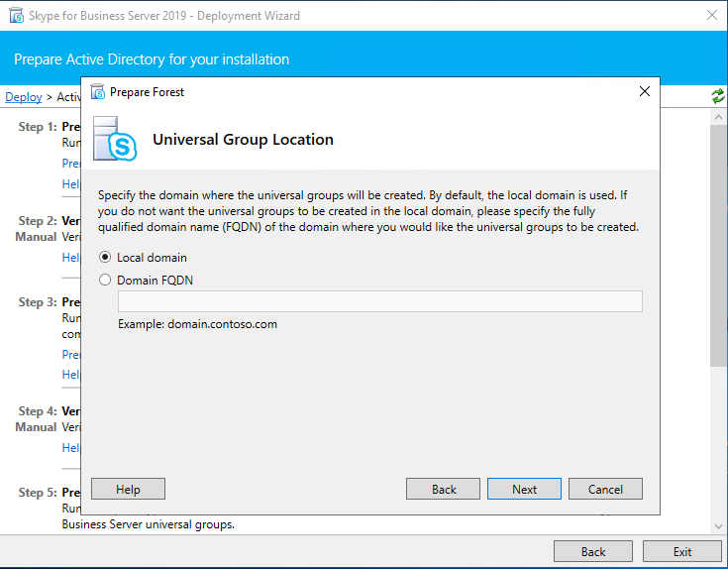Select the Local domain option
This screenshot has width=728, height=569.
click(106, 258)
